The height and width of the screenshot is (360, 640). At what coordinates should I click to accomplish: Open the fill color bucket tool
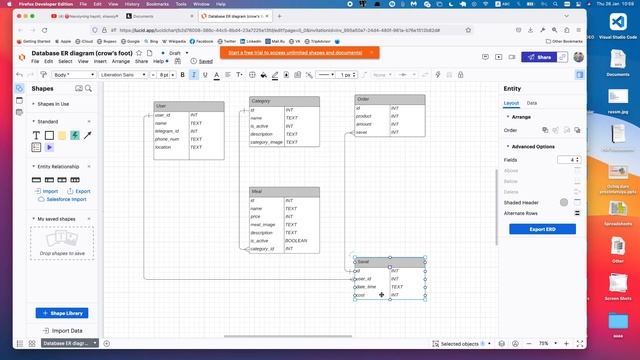[264, 75]
